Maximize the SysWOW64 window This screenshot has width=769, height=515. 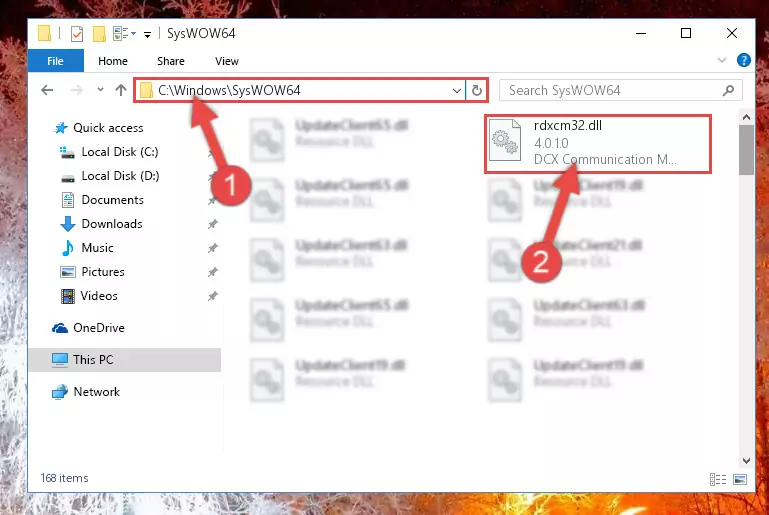click(686, 33)
